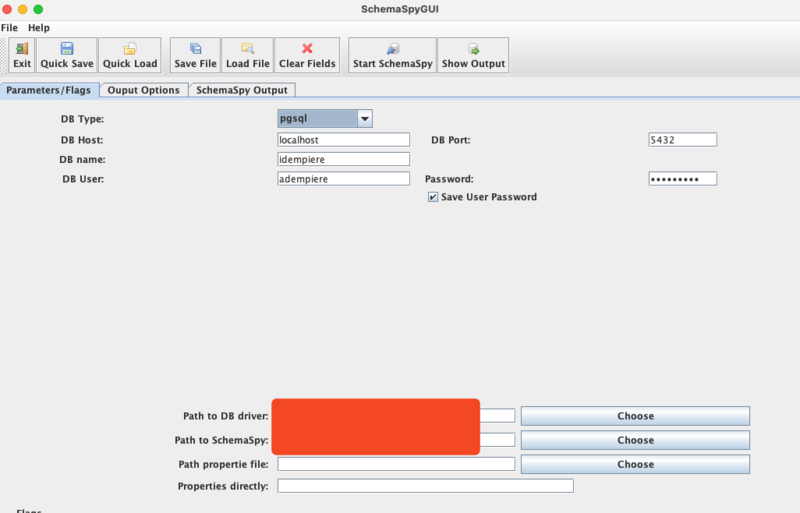Open the File menu
Screen dimensions: 800x513
pyautogui.click(x=9, y=28)
